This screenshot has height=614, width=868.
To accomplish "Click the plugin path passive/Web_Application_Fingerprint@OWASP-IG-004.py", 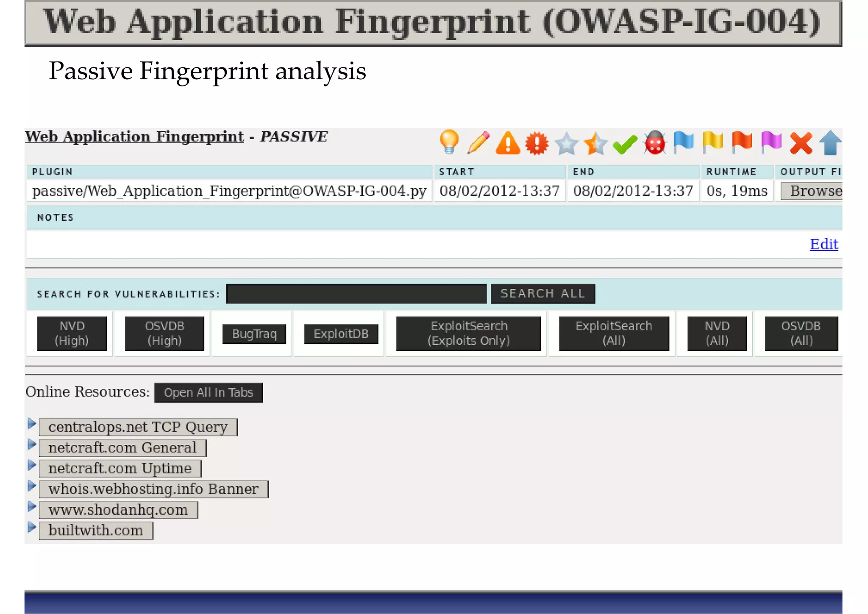I will pos(229,191).
